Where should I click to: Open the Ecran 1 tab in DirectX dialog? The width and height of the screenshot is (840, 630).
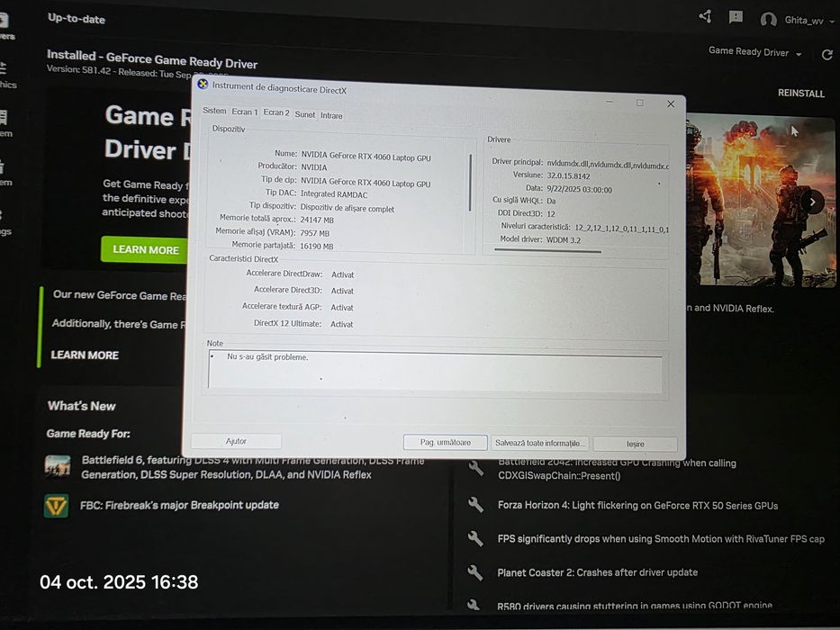[x=245, y=112]
